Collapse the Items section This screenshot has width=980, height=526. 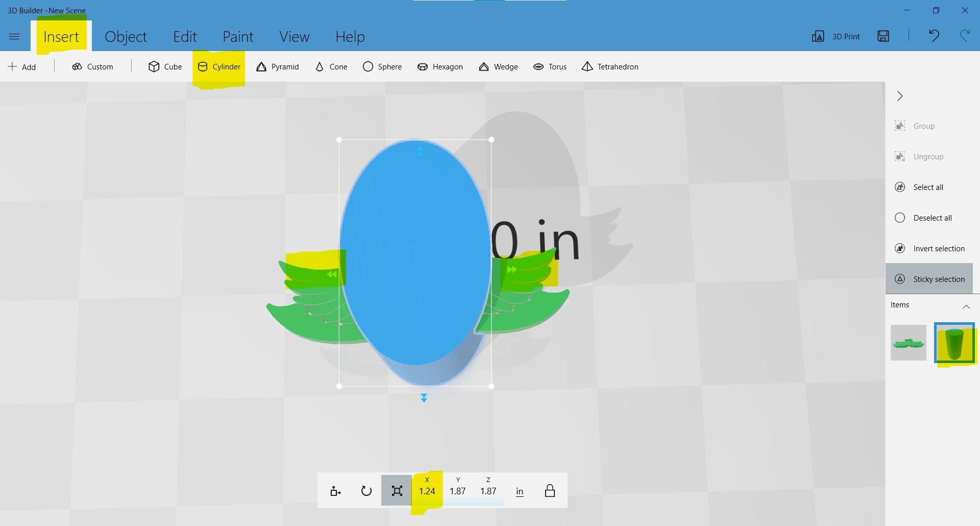966,306
